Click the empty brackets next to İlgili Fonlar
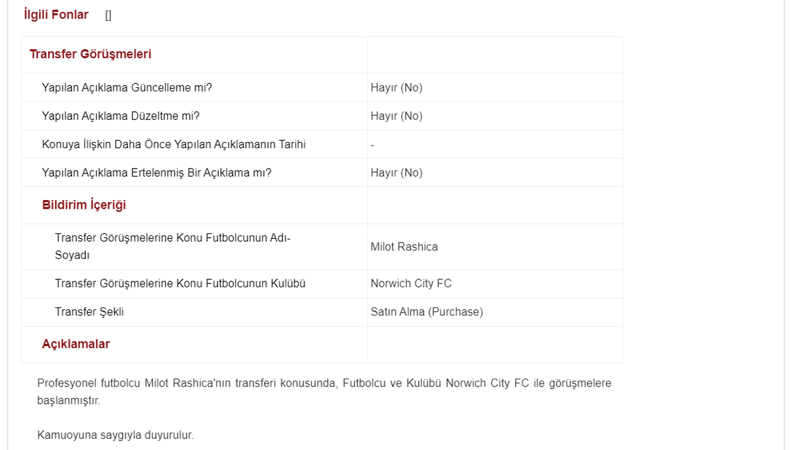The width and height of the screenshot is (800, 450). tap(108, 15)
